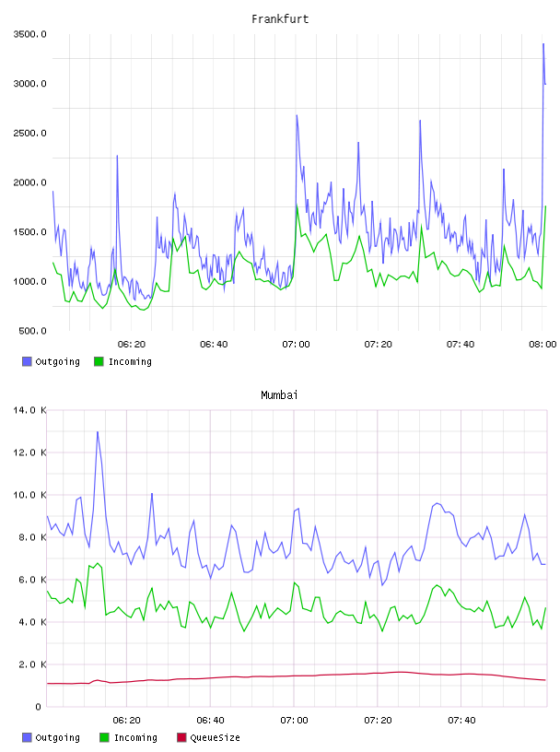Click the green Incoming swatch in Frankfurt legend
Image resolution: width=560 pixels, height=752 pixels.
pos(99,361)
